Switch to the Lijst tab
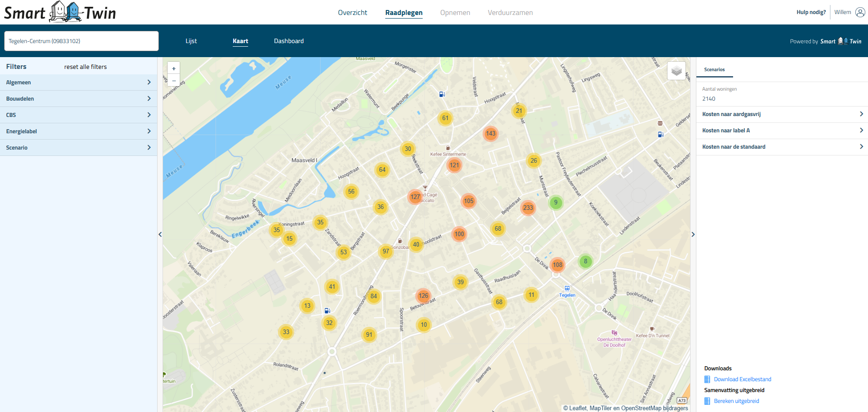Screen dimensions: 868x412 (x=191, y=41)
